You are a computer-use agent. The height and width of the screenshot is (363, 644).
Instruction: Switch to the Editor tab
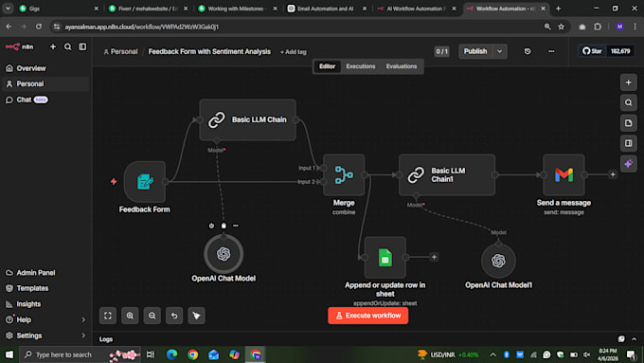click(328, 66)
